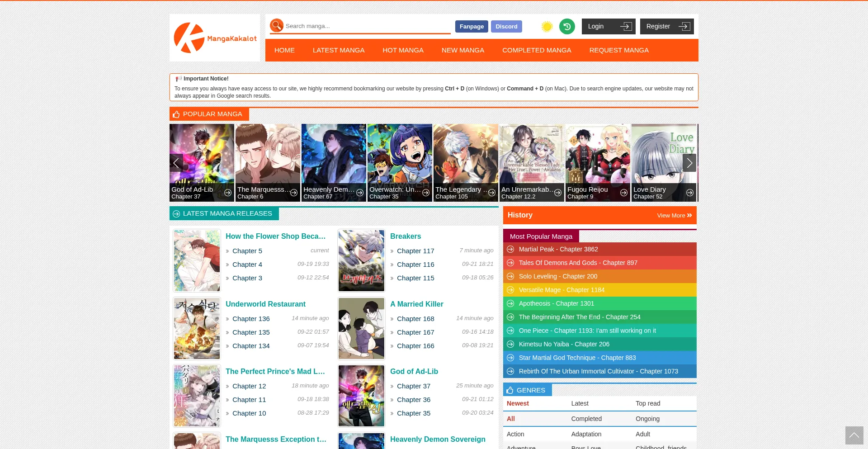The image size is (868, 449).
Task: Go to HOME menu item
Action: 284,50
